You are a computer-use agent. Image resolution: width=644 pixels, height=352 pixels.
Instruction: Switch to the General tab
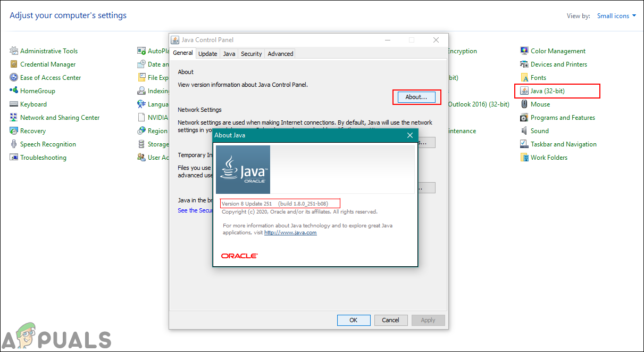point(183,53)
